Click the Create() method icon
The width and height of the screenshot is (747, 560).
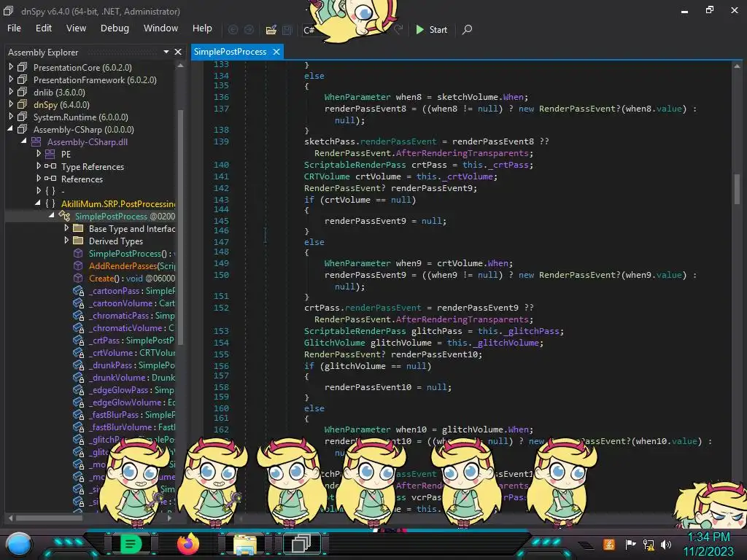tap(78, 278)
